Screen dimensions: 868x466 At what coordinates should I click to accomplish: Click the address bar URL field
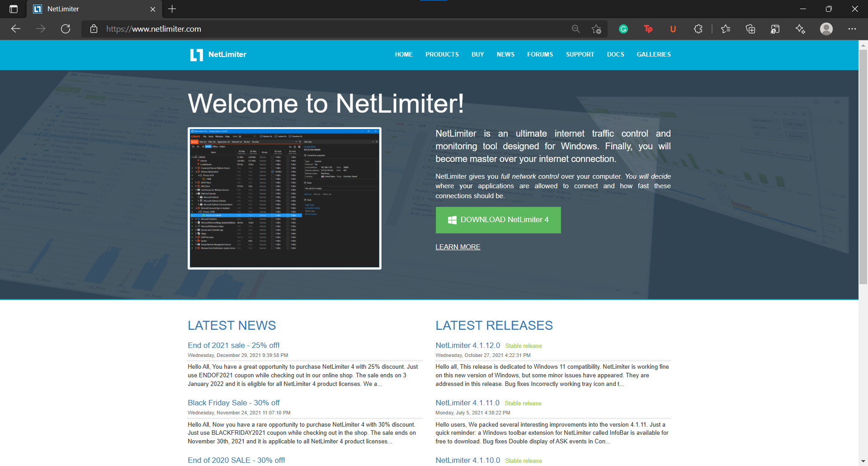click(x=316, y=29)
